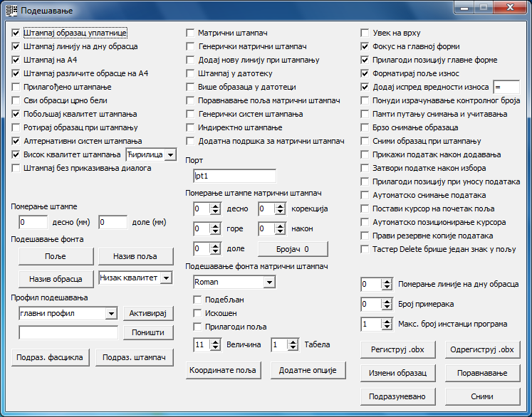
Task: Click the Табела stepper
Action: [x=285, y=345]
